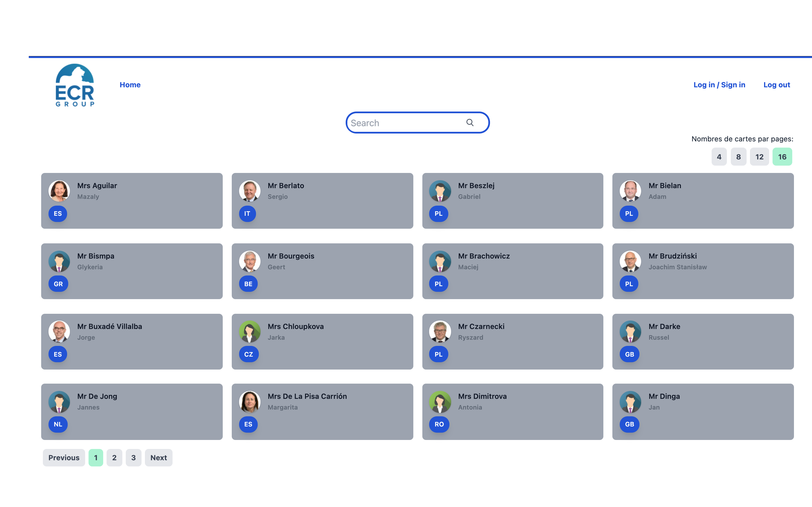The image size is (812, 507).
Task: Select the 16 cards per page option
Action: pos(782,157)
